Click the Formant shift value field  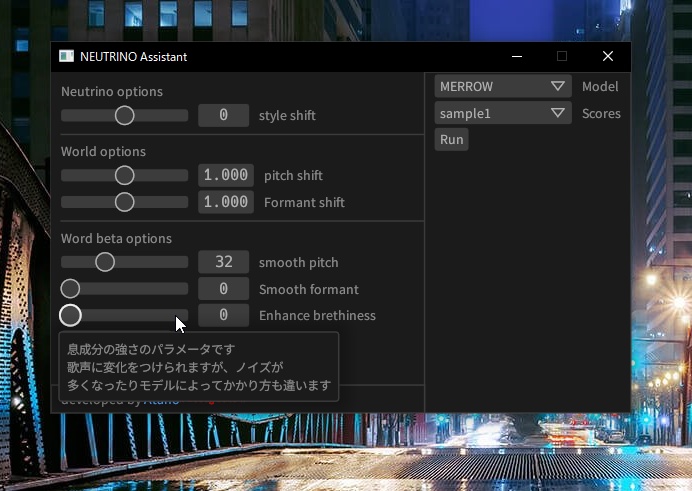(x=226, y=202)
